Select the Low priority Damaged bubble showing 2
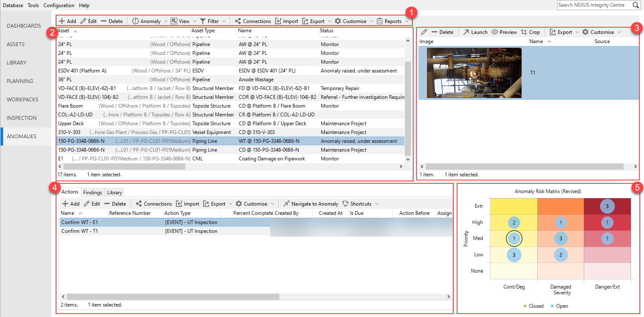The image size is (644, 317). point(561,255)
